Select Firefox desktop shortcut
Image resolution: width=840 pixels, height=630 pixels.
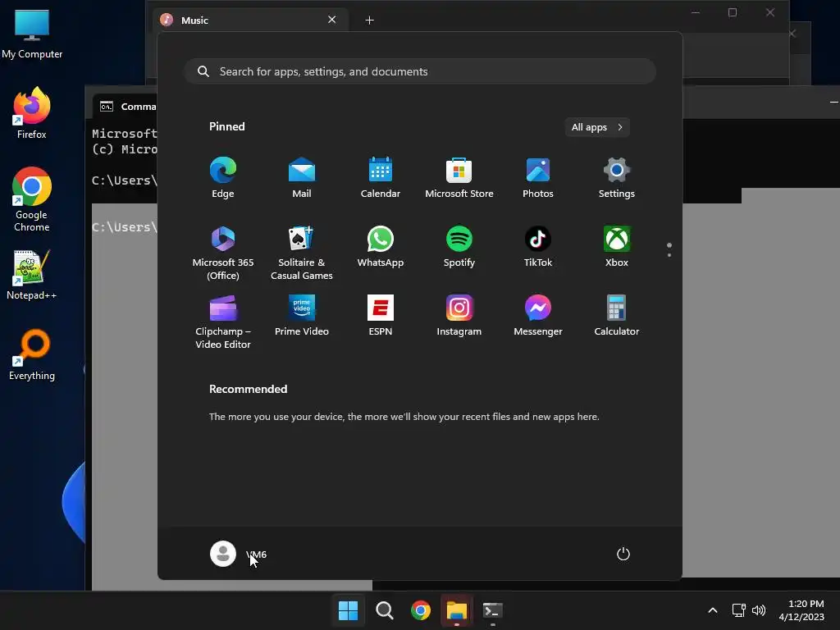[32, 113]
